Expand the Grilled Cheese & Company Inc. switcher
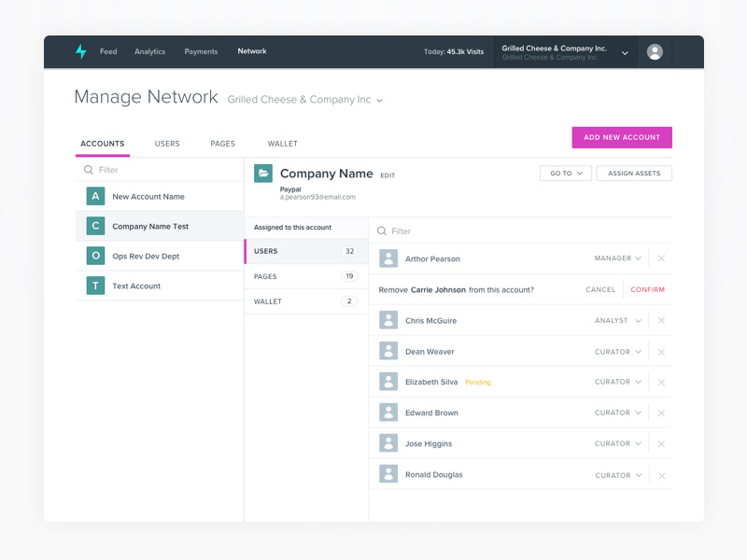Viewport: 747px width, 560px height. pyautogui.click(x=624, y=52)
